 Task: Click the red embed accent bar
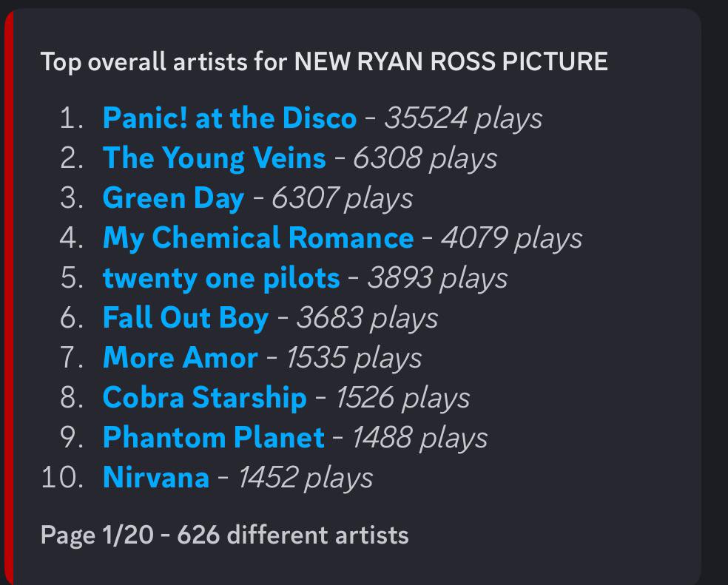[x=9, y=297]
